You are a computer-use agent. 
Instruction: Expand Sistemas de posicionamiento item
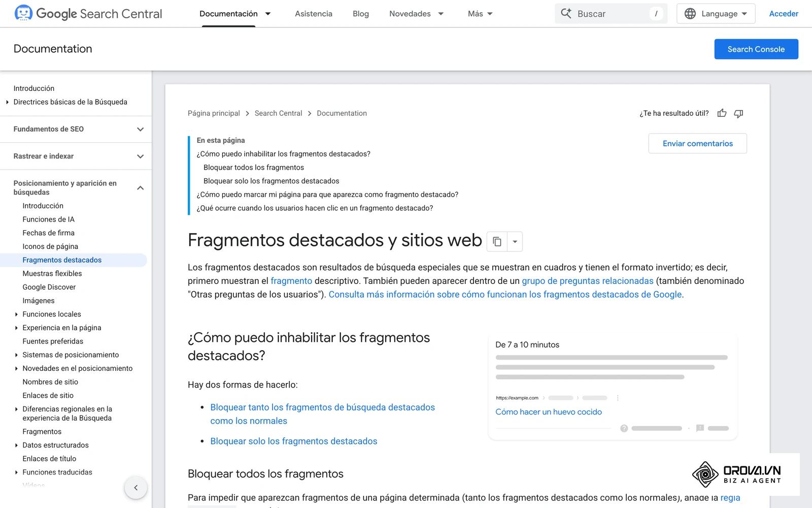pos(16,355)
